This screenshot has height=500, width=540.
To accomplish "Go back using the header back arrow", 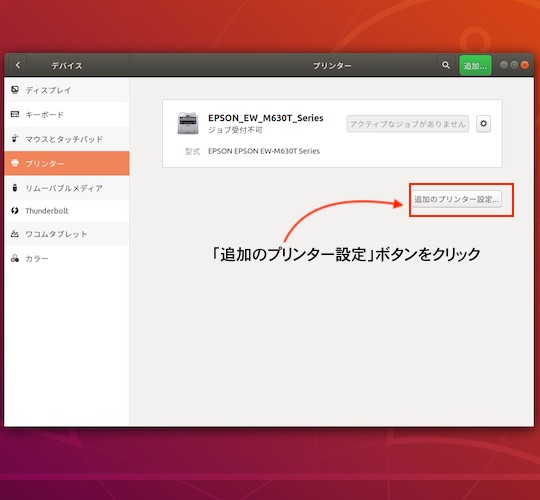I will (18, 65).
